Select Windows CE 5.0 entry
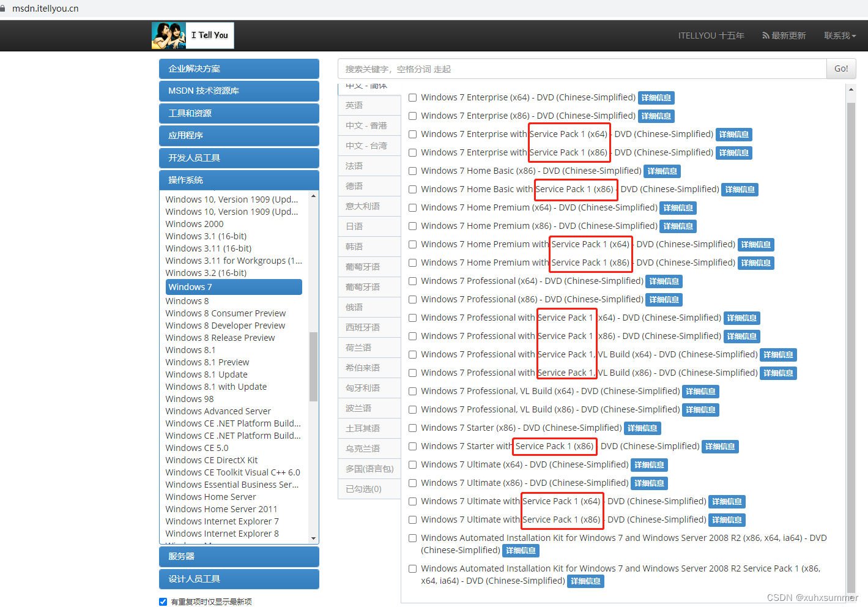 (197, 448)
